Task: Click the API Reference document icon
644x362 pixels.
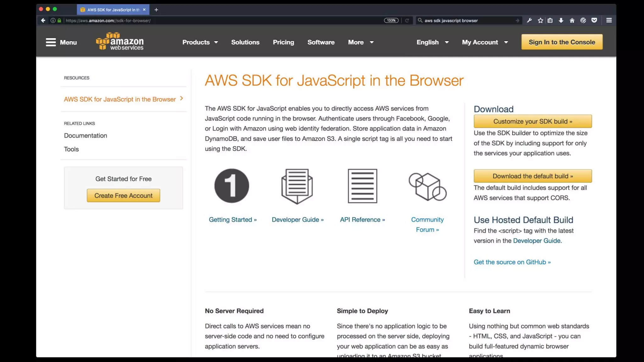Action: (x=362, y=186)
